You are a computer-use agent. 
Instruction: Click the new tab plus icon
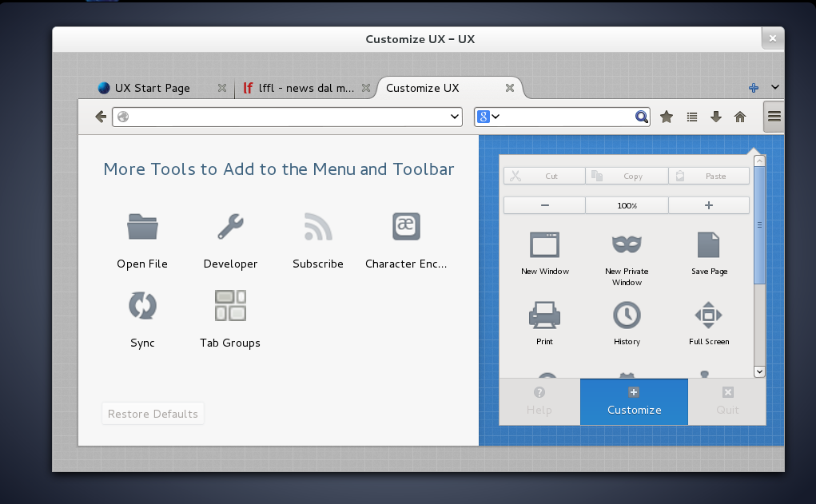(754, 88)
